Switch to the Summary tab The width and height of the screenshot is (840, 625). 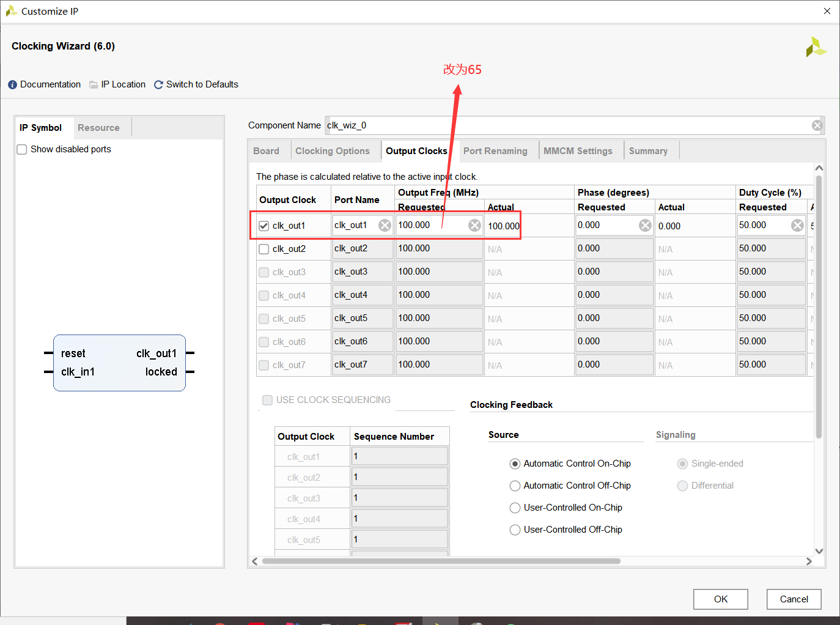648,151
